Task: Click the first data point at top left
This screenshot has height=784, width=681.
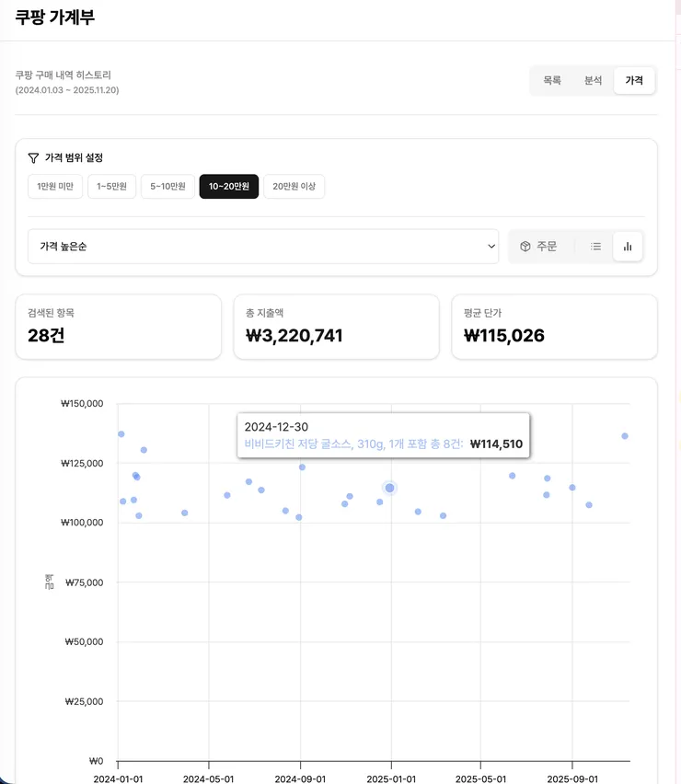Action: (x=121, y=434)
